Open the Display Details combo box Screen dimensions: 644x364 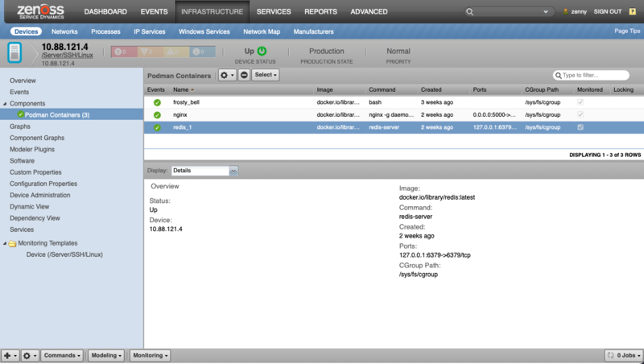204,171
